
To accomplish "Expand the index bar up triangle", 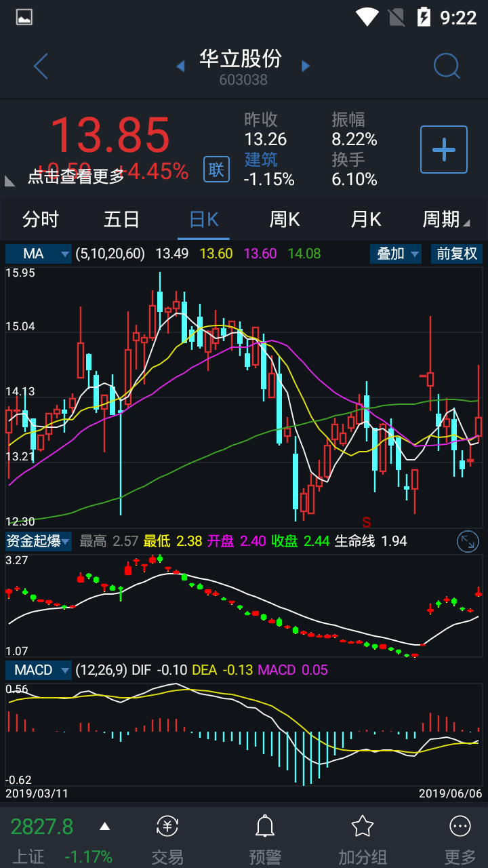I will [x=104, y=826].
